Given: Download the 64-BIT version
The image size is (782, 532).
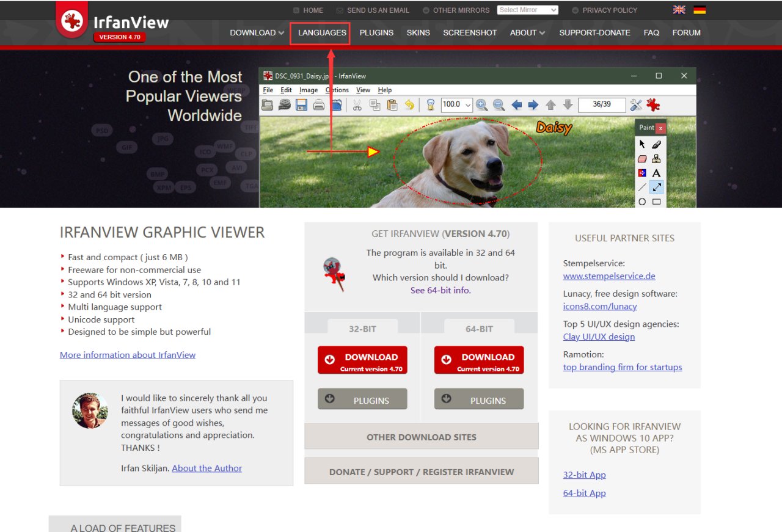Looking at the screenshot, I should pyautogui.click(x=479, y=360).
